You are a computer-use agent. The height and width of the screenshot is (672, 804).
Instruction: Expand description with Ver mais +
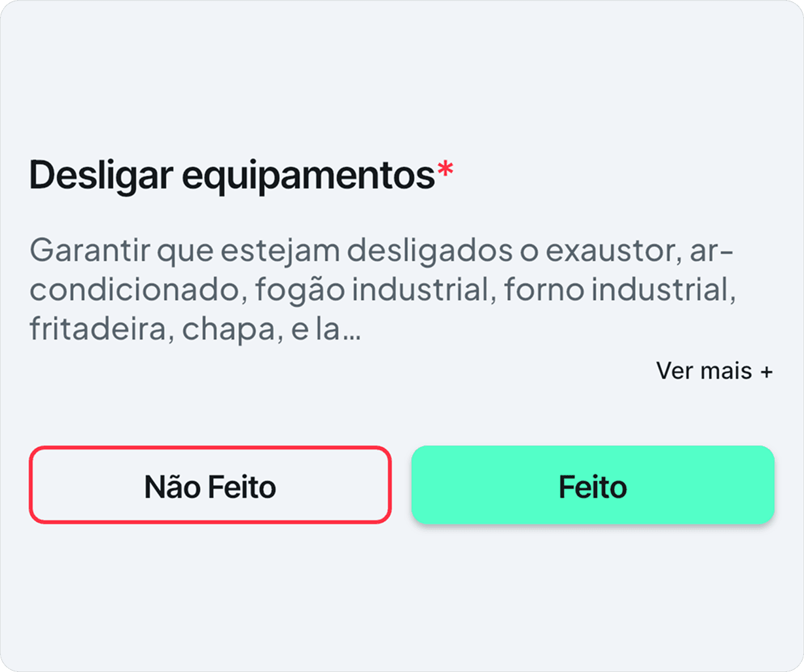click(x=714, y=372)
